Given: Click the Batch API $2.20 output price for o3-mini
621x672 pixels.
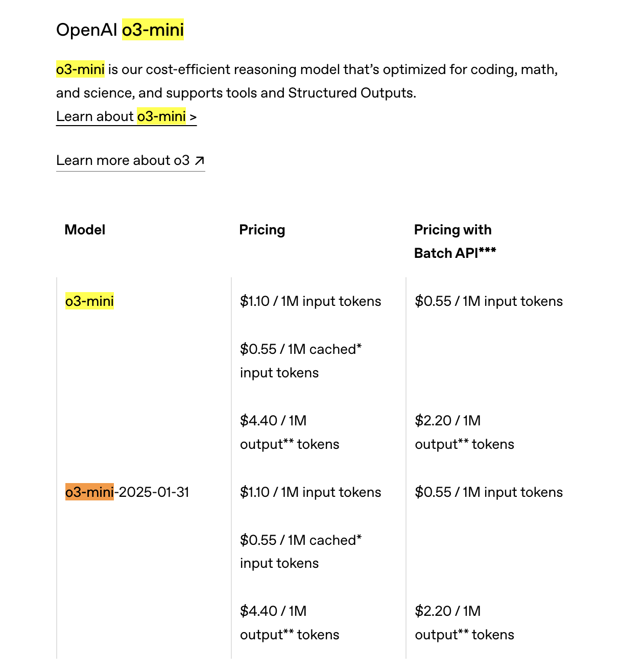Looking at the screenshot, I should pyautogui.click(x=464, y=433).
